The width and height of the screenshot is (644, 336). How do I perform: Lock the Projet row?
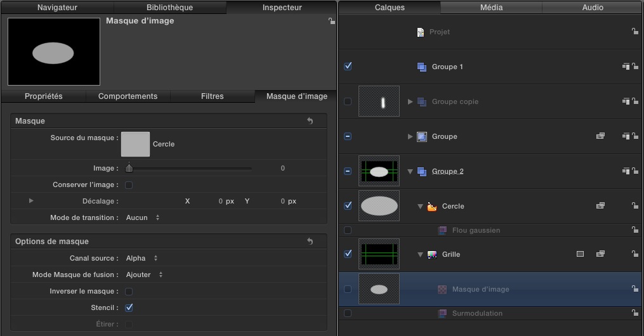(x=635, y=31)
